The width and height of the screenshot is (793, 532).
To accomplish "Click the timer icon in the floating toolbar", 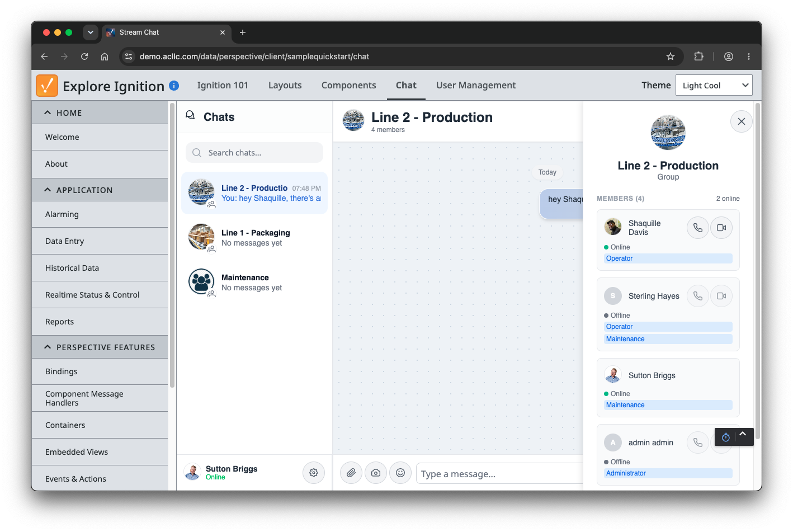I will (x=726, y=437).
